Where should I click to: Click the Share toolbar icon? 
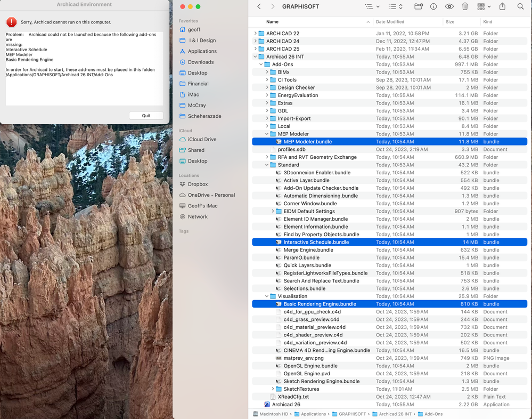click(503, 6)
